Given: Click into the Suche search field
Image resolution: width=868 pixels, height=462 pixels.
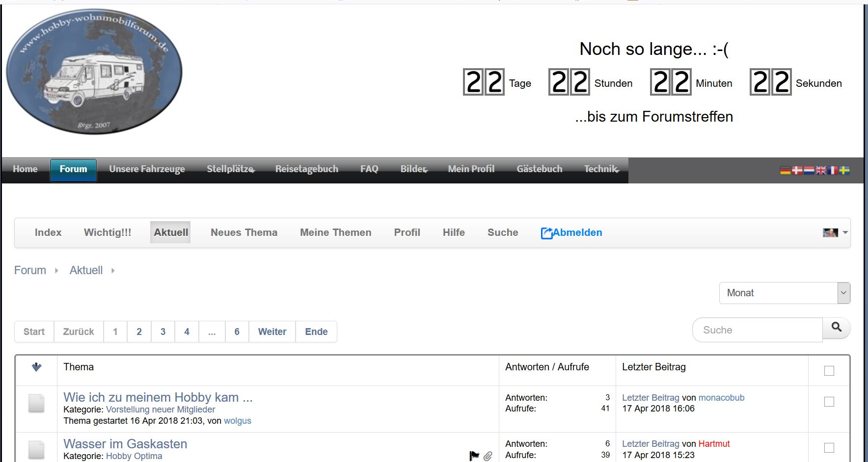Looking at the screenshot, I should [757, 330].
